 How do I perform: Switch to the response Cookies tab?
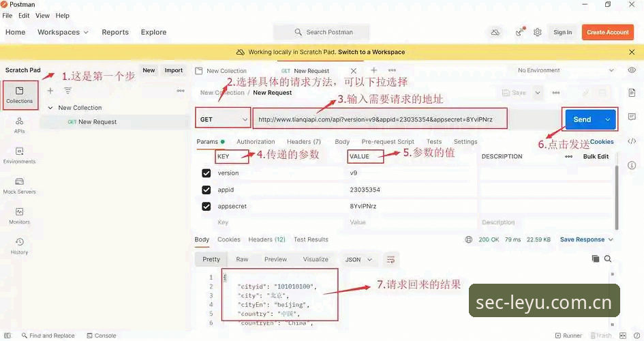229,239
